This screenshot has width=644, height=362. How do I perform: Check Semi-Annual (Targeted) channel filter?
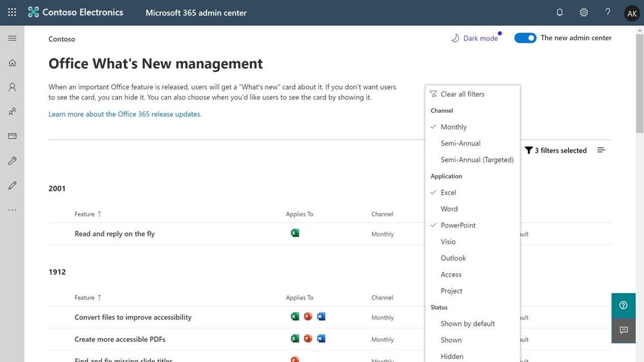tap(473, 160)
